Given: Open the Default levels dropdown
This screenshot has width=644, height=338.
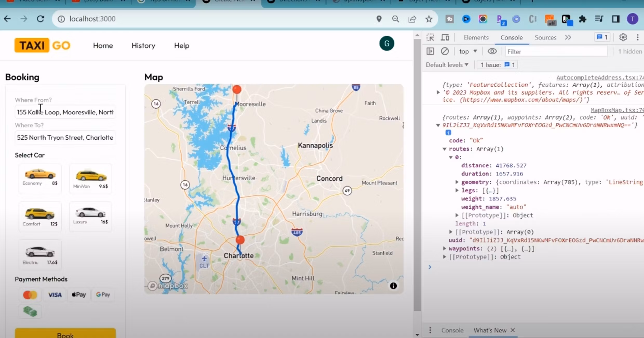Looking at the screenshot, I should pos(447,65).
